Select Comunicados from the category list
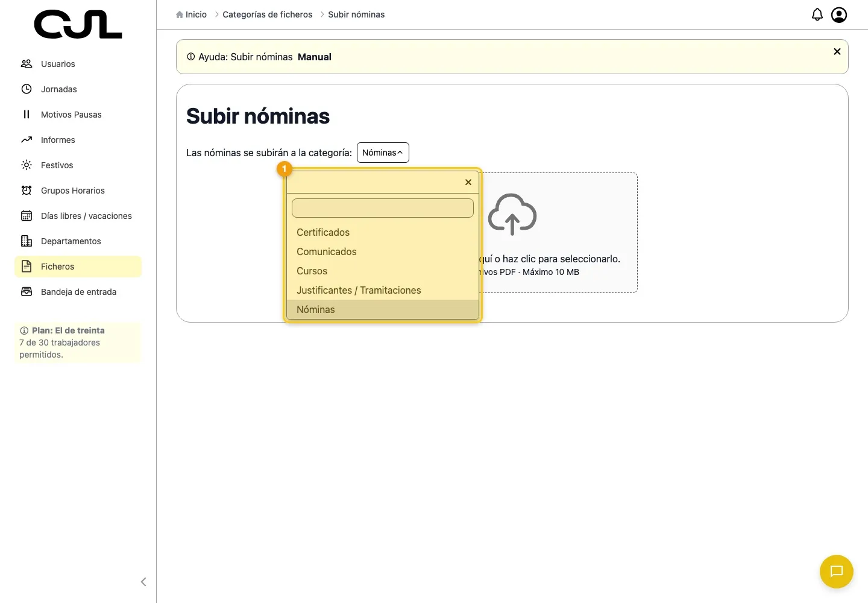Image resolution: width=868 pixels, height=603 pixels. [383, 251]
